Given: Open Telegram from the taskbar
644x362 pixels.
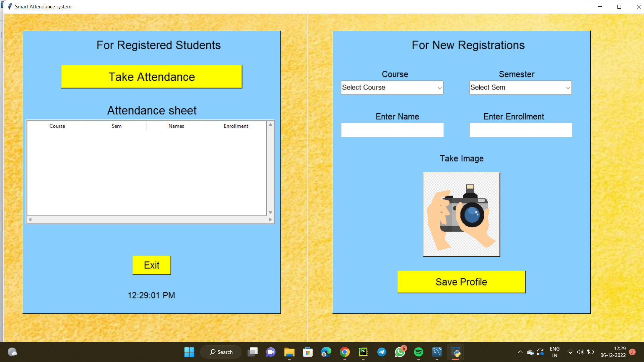Looking at the screenshot, I should pyautogui.click(x=382, y=352).
